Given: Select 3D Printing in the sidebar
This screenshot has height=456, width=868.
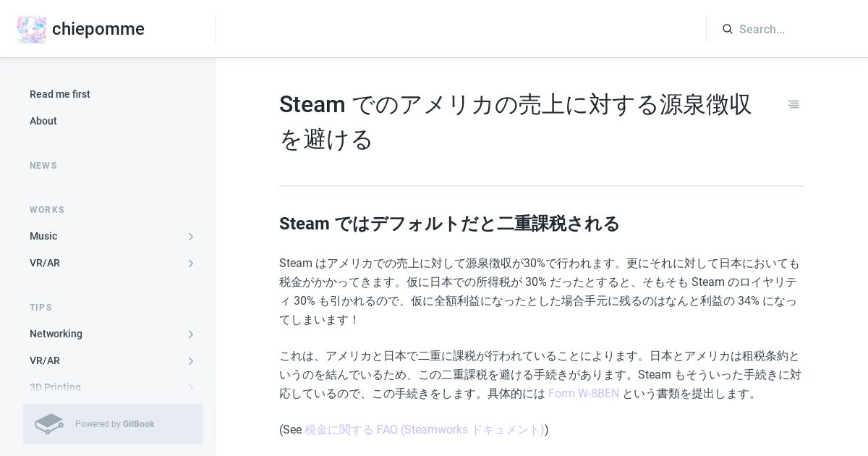Looking at the screenshot, I should [x=55, y=387].
